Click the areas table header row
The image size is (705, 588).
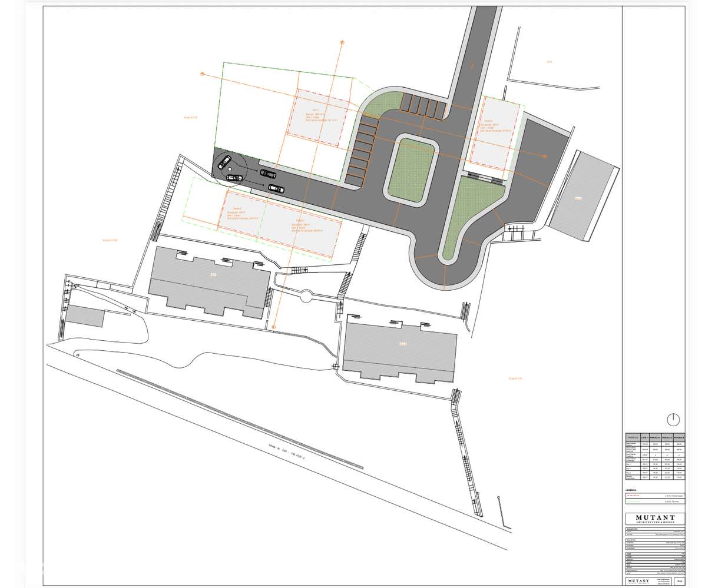point(655,437)
